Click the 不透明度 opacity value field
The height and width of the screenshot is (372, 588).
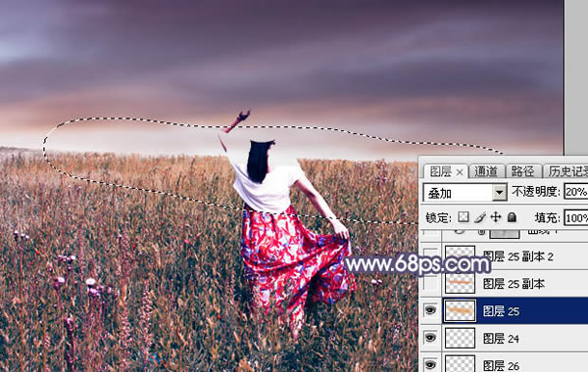point(575,192)
